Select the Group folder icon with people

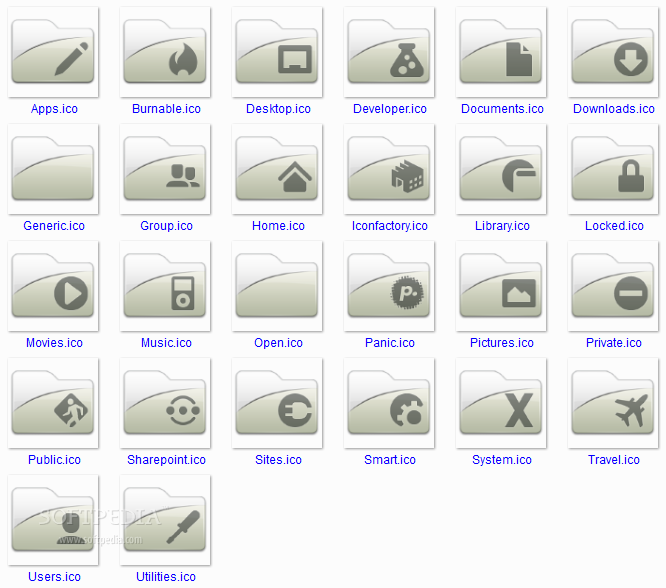point(165,169)
